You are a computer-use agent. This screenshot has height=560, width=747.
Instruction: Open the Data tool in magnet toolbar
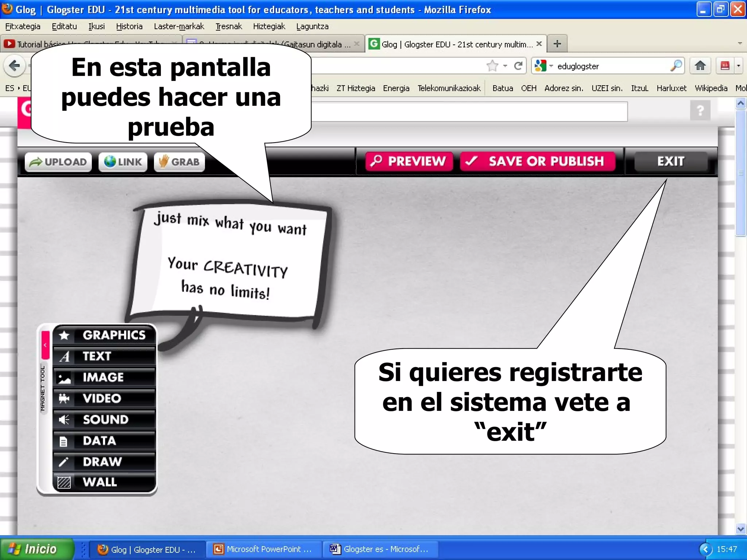click(104, 441)
